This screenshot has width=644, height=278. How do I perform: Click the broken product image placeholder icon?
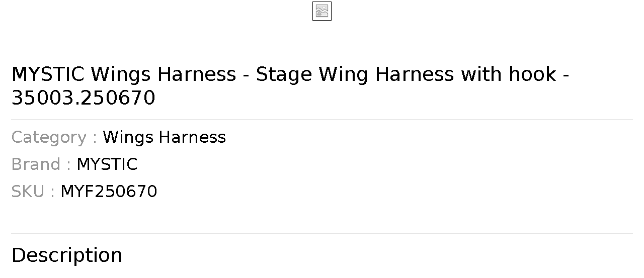click(x=322, y=11)
